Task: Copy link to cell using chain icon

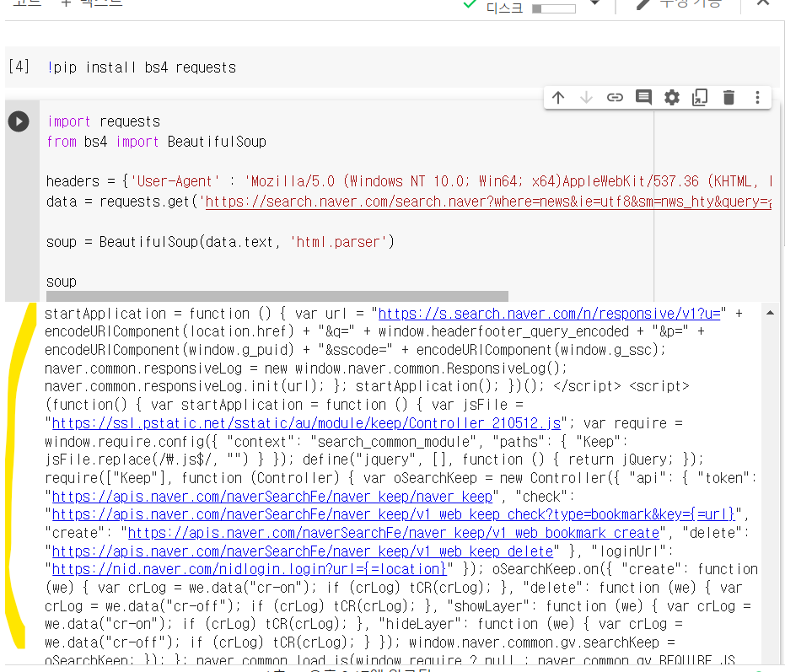Action: pyautogui.click(x=615, y=97)
